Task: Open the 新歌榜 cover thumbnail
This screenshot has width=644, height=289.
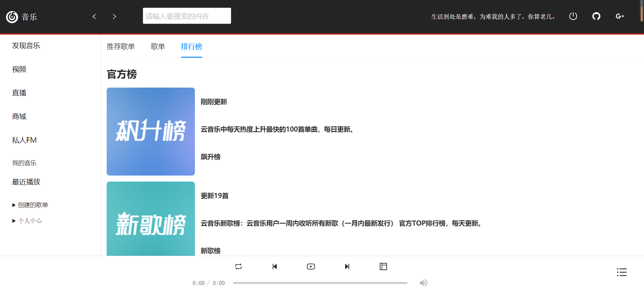Action: (151, 219)
